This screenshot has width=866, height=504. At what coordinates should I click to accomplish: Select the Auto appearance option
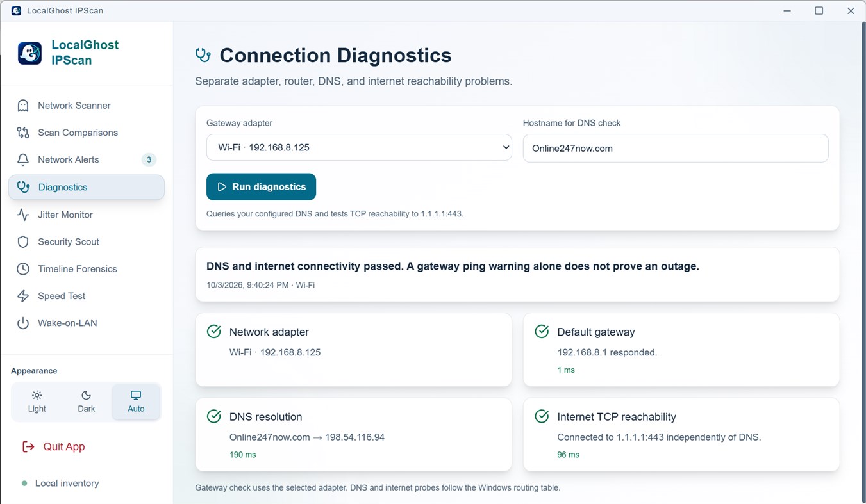pos(136,402)
